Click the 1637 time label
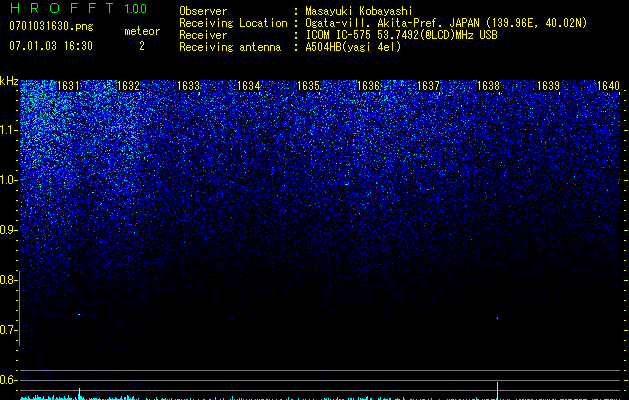629x400 pixels. tap(428, 86)
